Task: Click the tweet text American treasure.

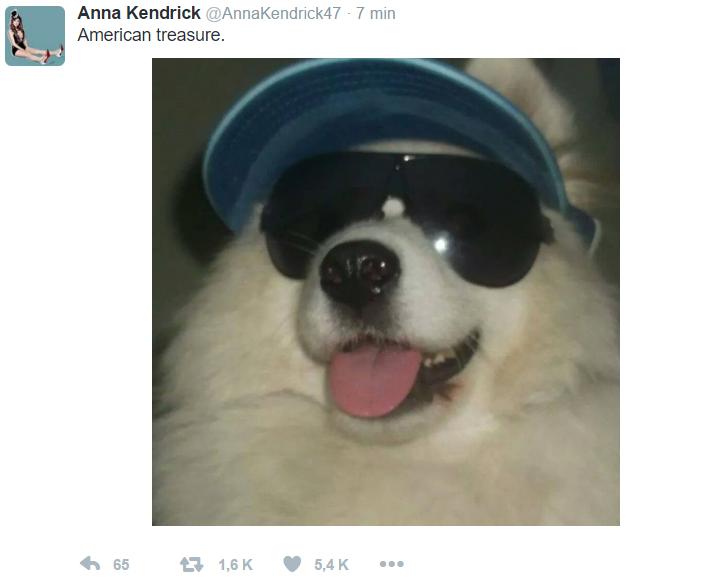Action: click(151, 35)
